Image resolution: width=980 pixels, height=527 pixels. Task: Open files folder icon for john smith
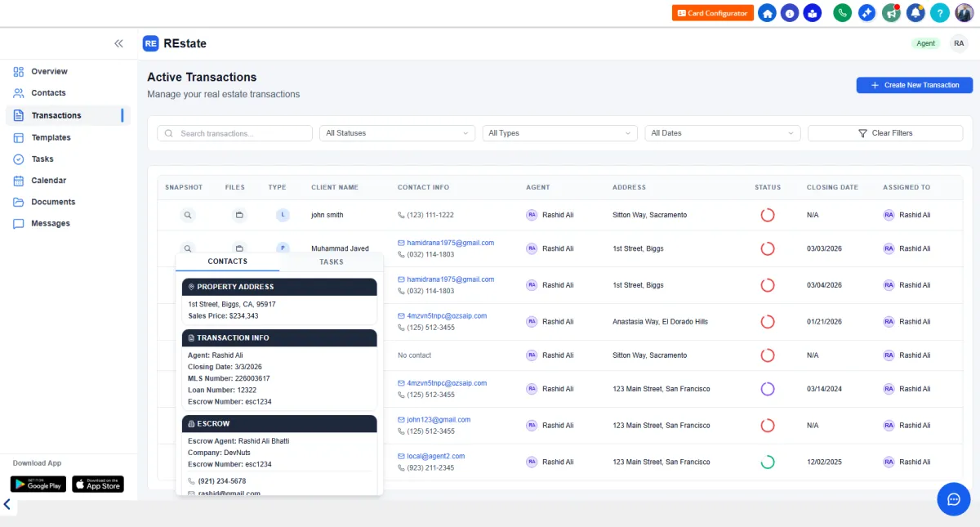click(x=239, y=215)
